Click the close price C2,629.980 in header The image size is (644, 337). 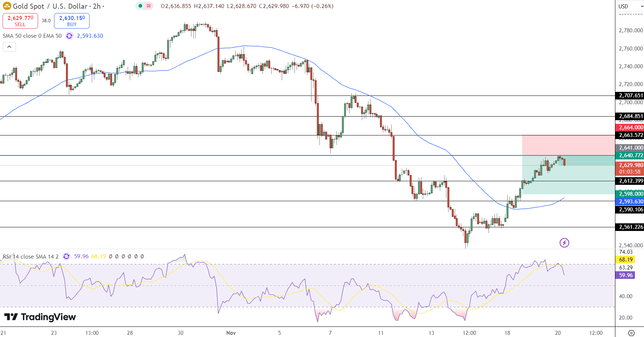(274, 6)
